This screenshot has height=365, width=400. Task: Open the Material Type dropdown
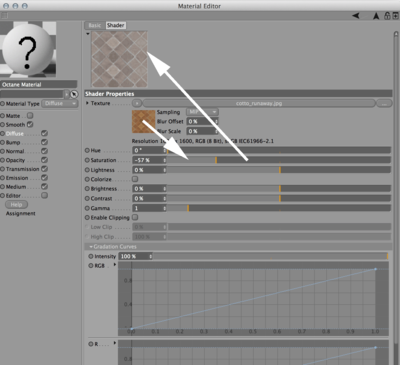tap(60, 104)
